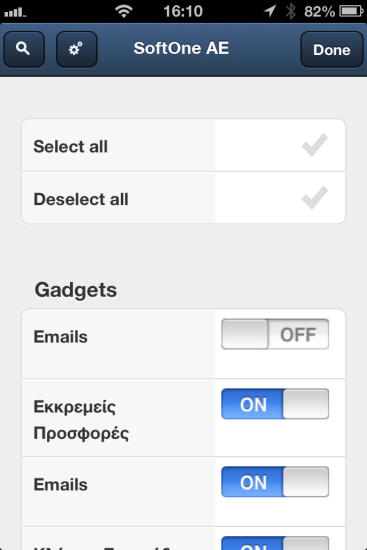Tap the checkmark beside Deselect all
Image resolution: width=367 pixels, height=550 pixels.
(315, 198)
